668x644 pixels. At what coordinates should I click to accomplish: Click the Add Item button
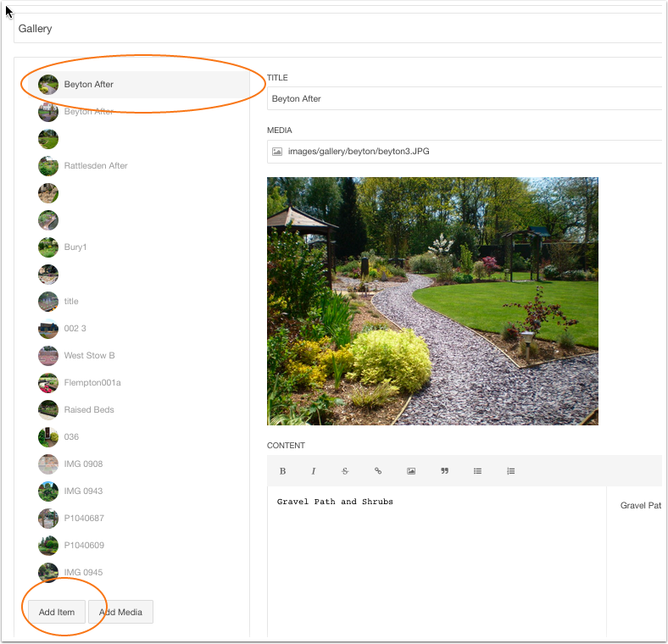point(57,612)
